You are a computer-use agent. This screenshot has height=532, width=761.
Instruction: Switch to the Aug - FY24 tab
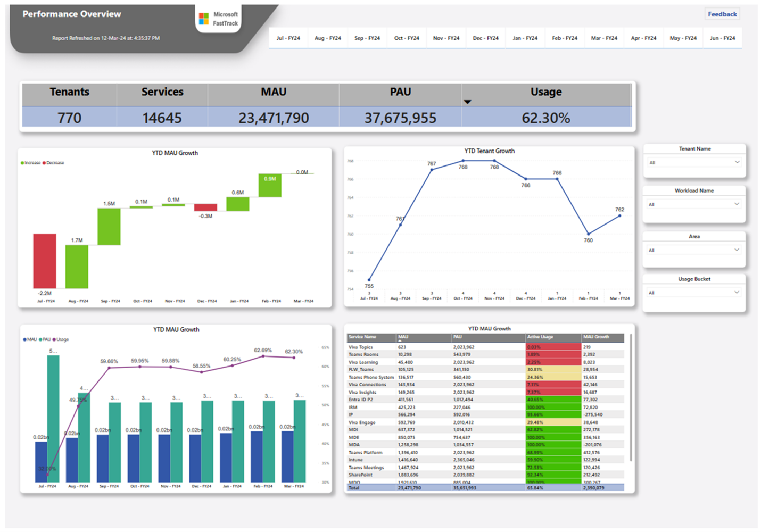[x=327, y=38]
